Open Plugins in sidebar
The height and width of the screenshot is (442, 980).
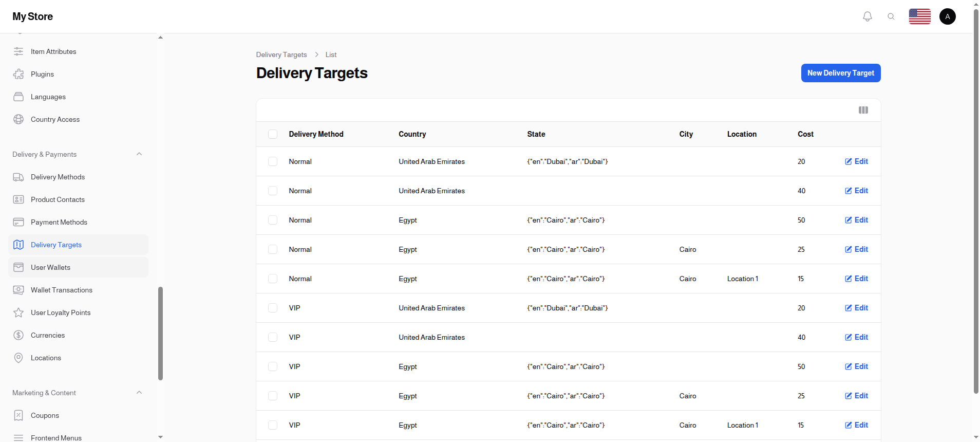click(x=78, y=74)
